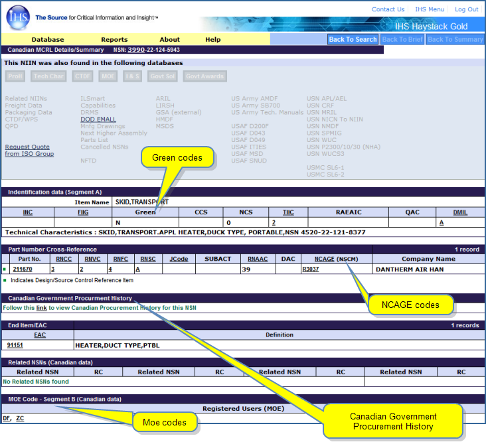Click the DMIL column header link

(459, 212)
